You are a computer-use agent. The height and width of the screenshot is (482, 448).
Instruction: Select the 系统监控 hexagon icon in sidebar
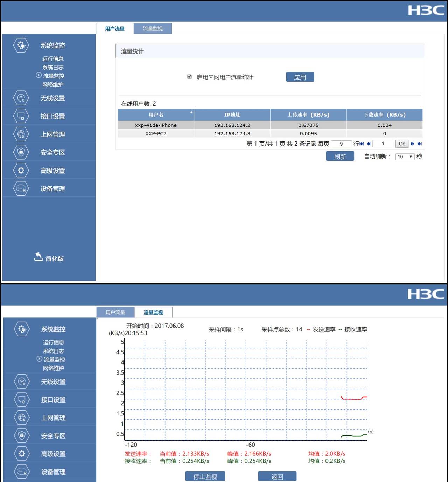[21, 45]
